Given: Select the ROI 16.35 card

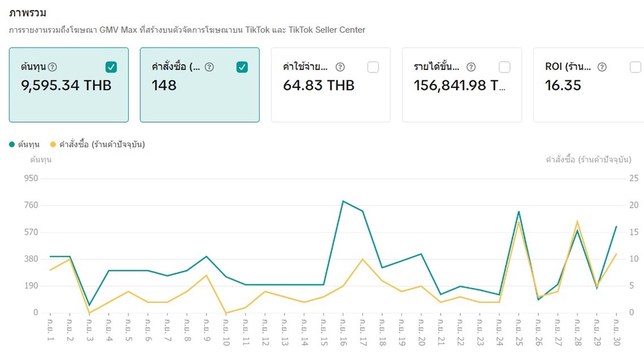Looking at the screenshot, I should pos(589,85).
